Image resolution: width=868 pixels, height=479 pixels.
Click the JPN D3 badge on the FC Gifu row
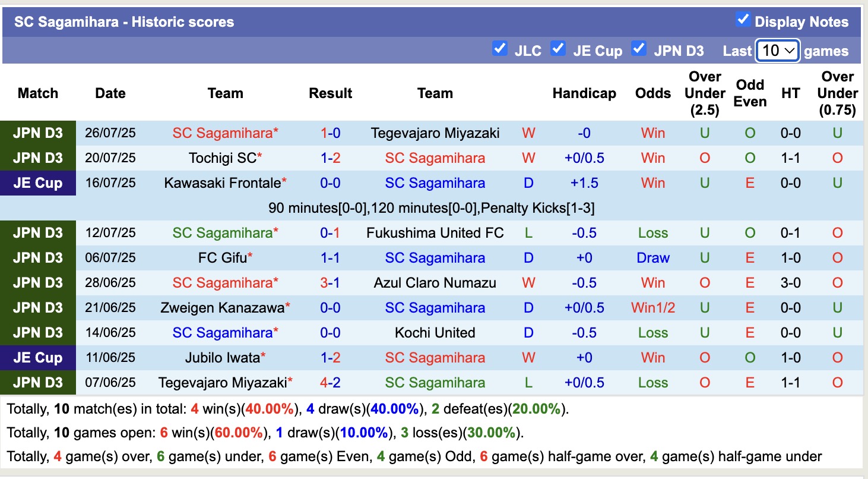pyautogui.click(x=37, y=258)
